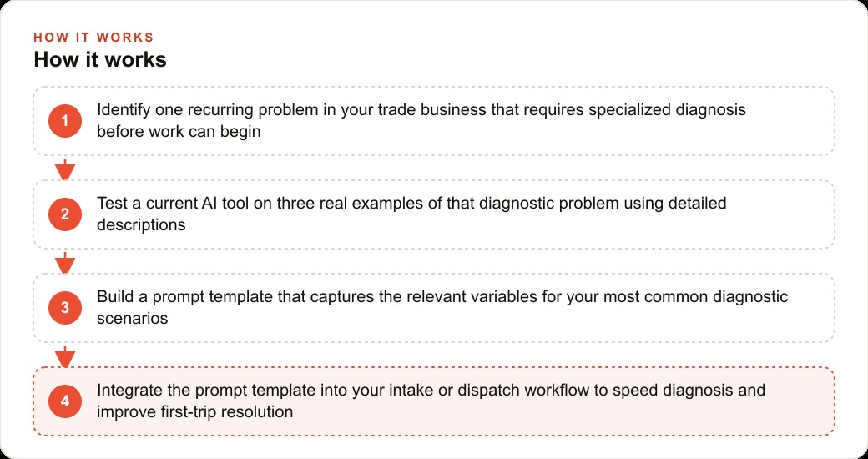Click the number 1 step circle
The height and width of the screenshot is (459, 868).
click(x=65, y=121)
